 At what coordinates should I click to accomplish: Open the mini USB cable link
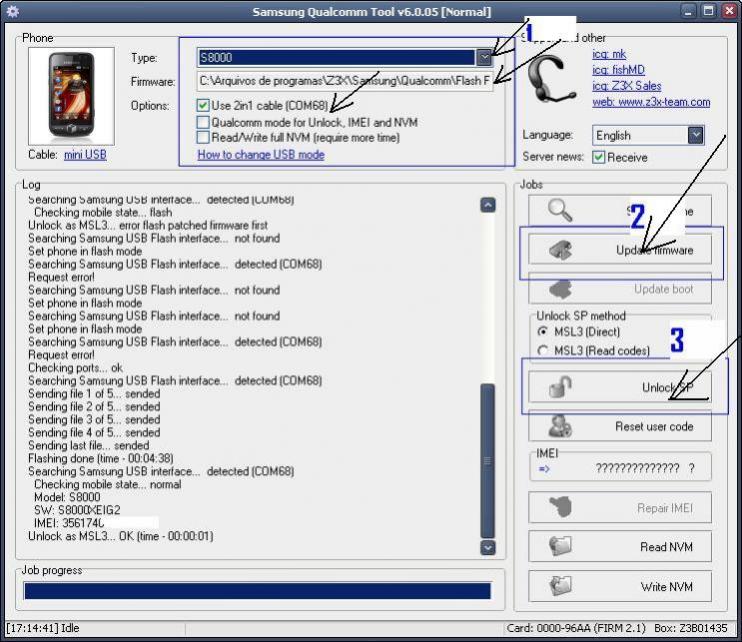[85, 155]
